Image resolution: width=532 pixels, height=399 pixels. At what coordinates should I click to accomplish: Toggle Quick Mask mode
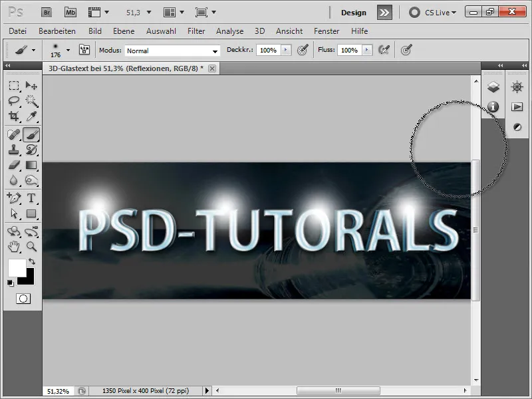click(23, 299)
